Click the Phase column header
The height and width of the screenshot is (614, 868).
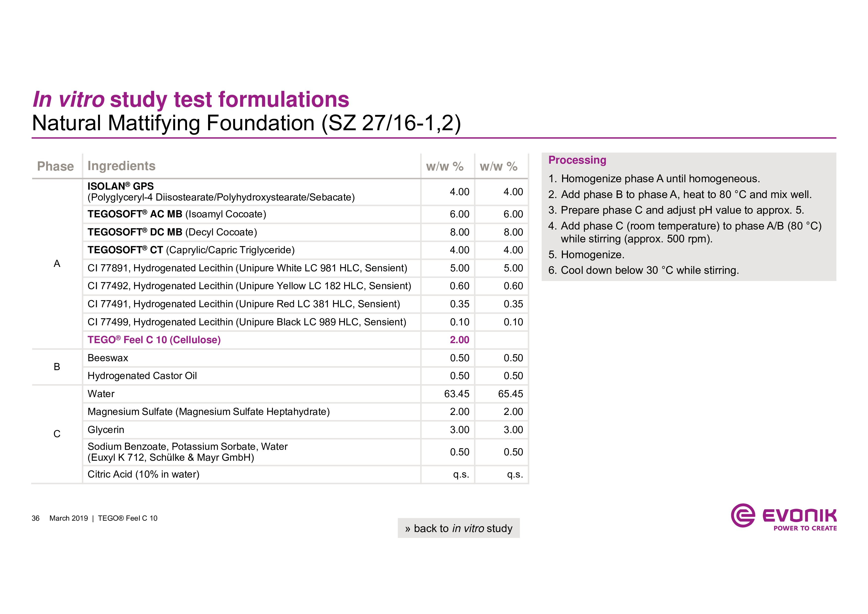(x=56, y=166)
